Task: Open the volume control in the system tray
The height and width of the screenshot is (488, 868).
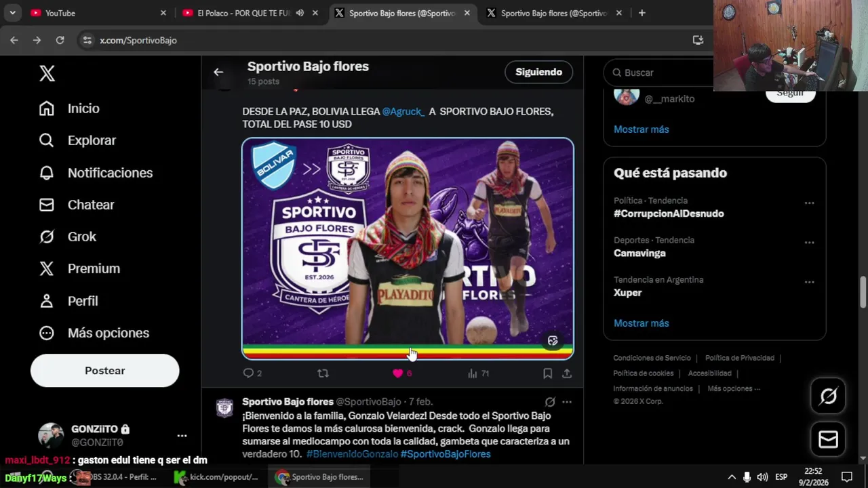Action: point(763,477)
